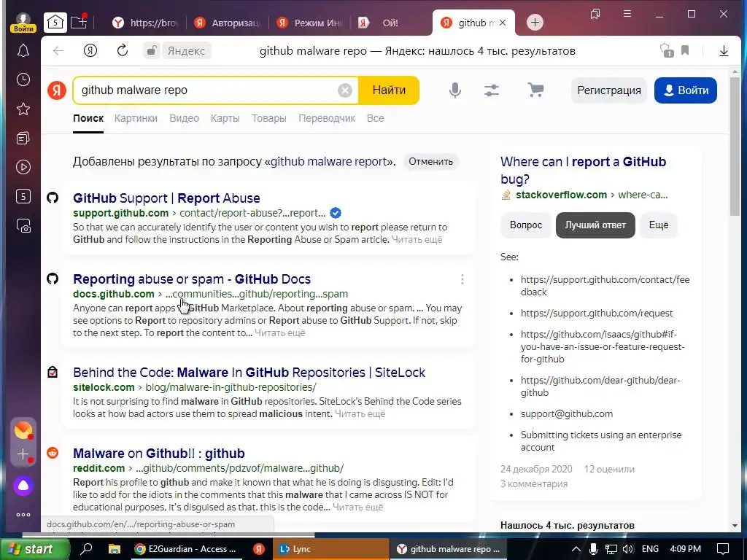Open shopping cart icon
The width and height of the screenshot is (747, 560).
coord(536,90)
